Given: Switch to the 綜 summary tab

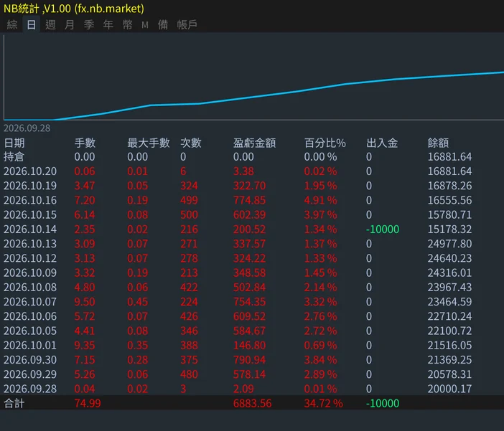Looking at the screenshot, I should pyautogui.click(x=12, y=24).
